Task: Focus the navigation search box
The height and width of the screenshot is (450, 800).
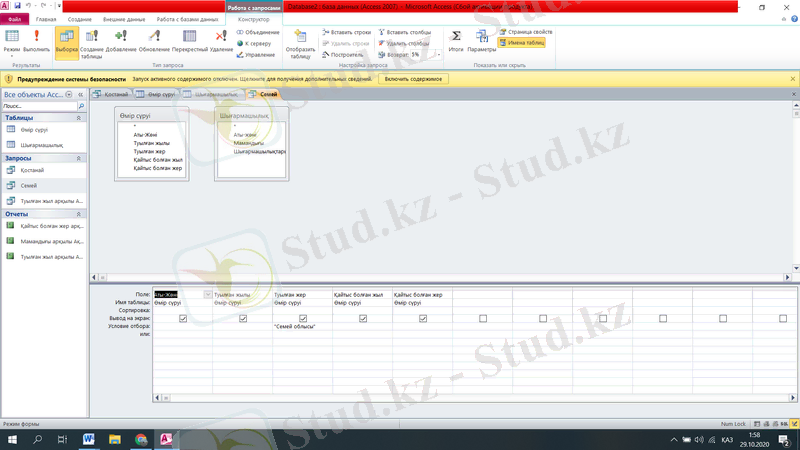Action: pos(40,106)
